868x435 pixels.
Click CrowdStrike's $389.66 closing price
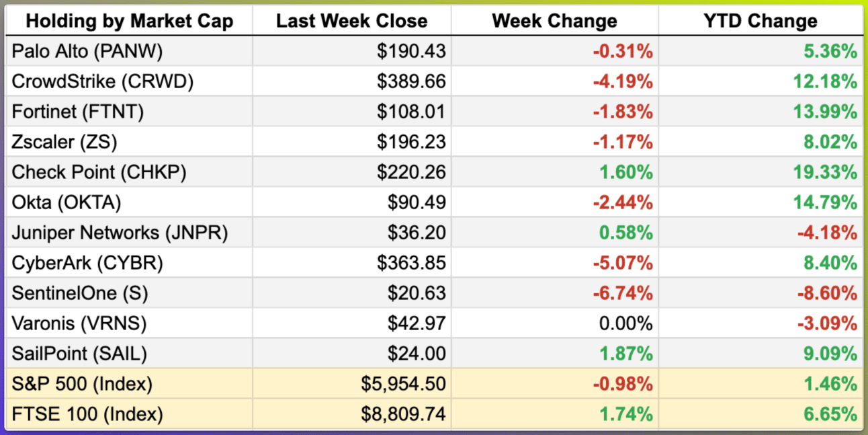point(411,81)
